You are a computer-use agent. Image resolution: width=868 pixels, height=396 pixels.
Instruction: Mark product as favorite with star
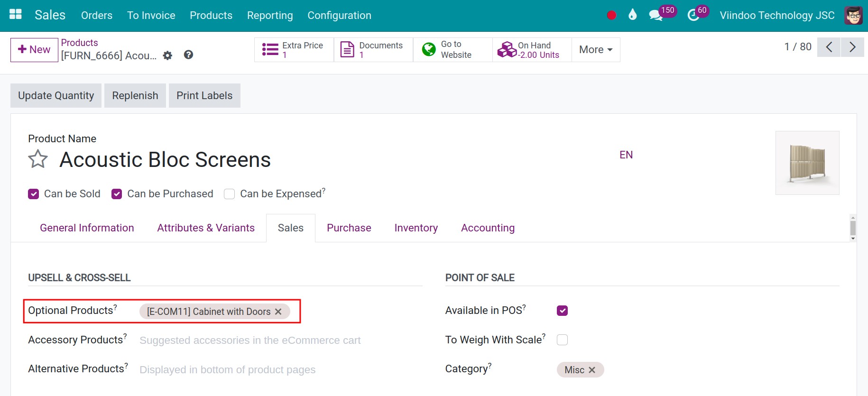click(x=38, y=159)
